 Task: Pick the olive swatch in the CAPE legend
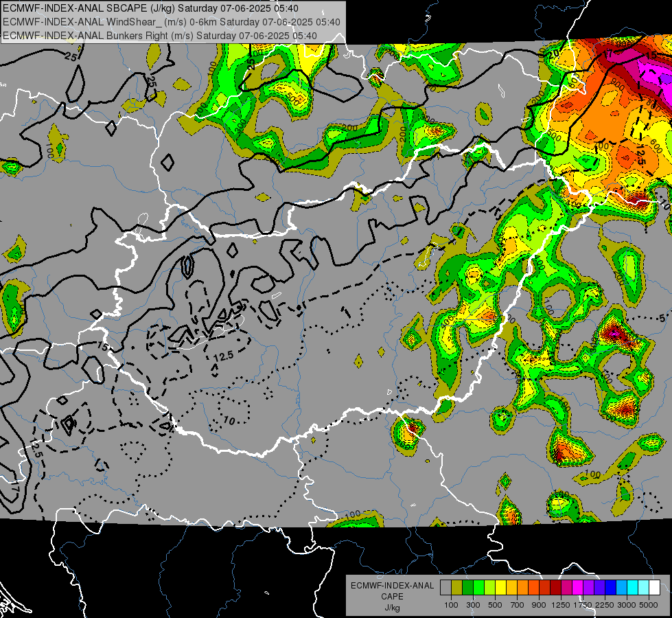tap(457, 588)
